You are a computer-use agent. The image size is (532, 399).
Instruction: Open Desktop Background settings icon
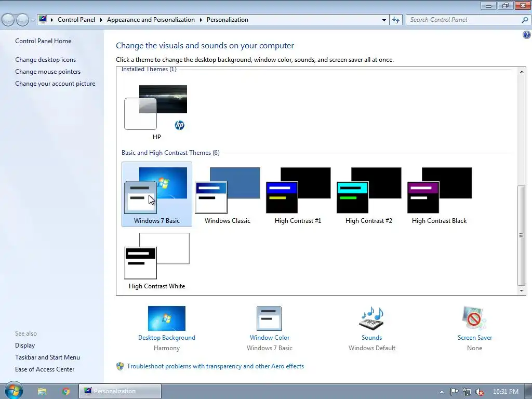pos(167,318)
